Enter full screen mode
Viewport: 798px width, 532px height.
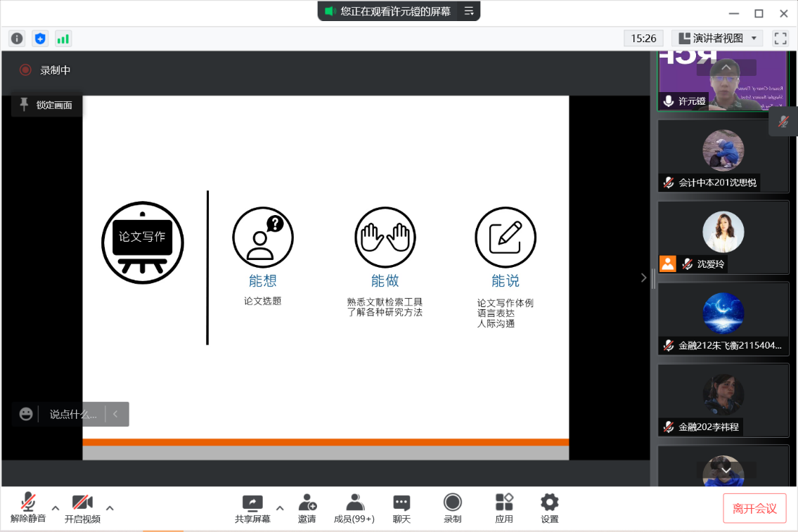[x=780, y=38]
